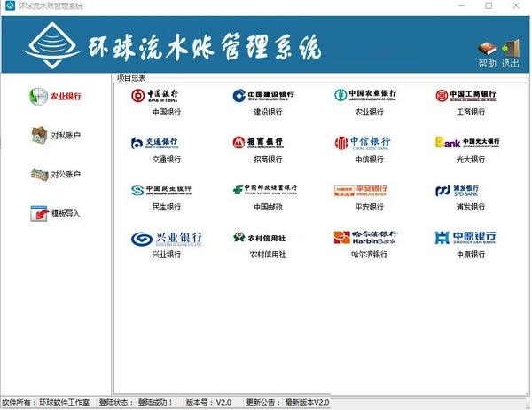
Task: Minimize the application window
Action: click(461, 5)
